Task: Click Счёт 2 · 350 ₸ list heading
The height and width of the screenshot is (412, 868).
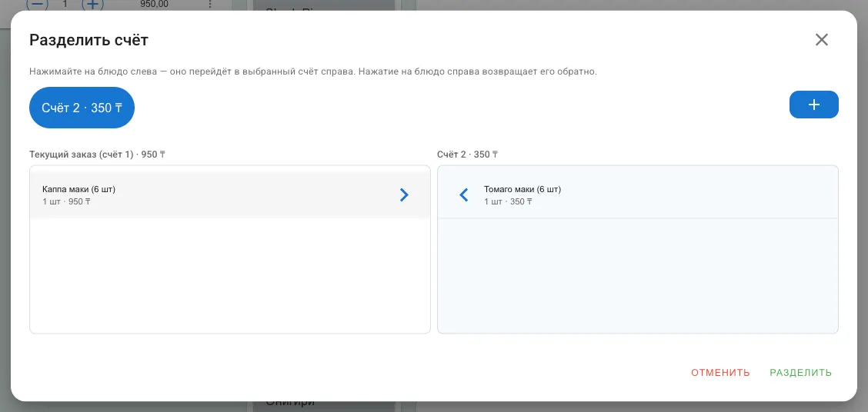Action: (467, 154)
